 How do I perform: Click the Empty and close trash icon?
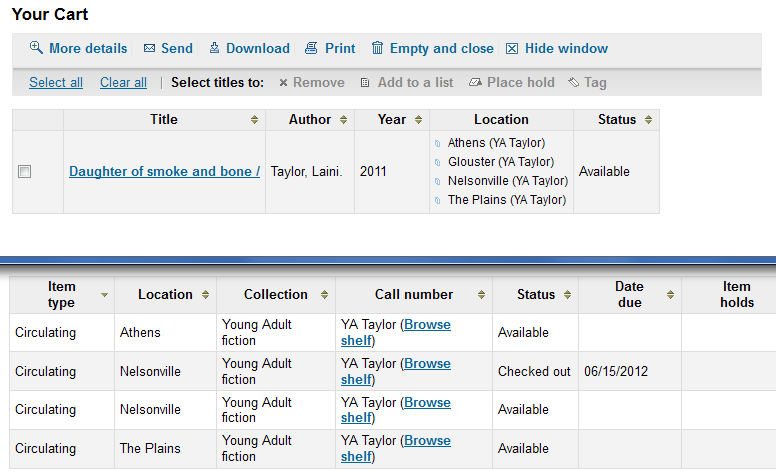pyautogui.click(x=377, y=48)
